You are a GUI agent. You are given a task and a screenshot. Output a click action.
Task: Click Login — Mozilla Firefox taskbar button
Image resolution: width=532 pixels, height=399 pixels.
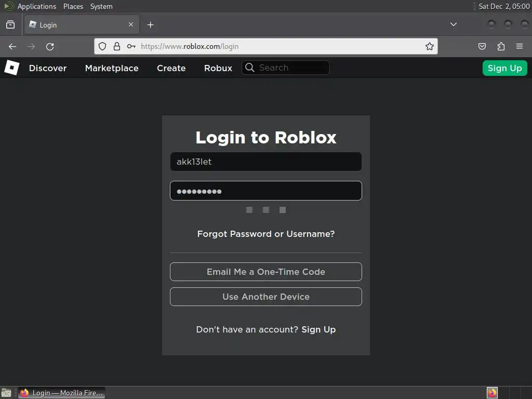(x=62, y=393)
